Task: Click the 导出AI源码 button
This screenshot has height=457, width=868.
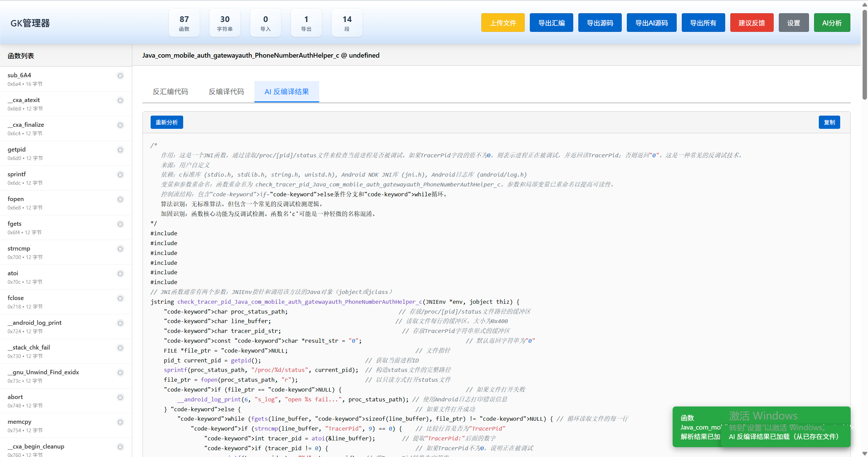Action: tap(651, 23)
